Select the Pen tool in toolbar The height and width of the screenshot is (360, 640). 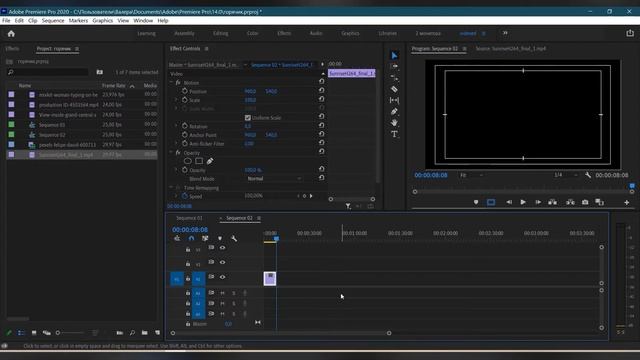point(394,111)
